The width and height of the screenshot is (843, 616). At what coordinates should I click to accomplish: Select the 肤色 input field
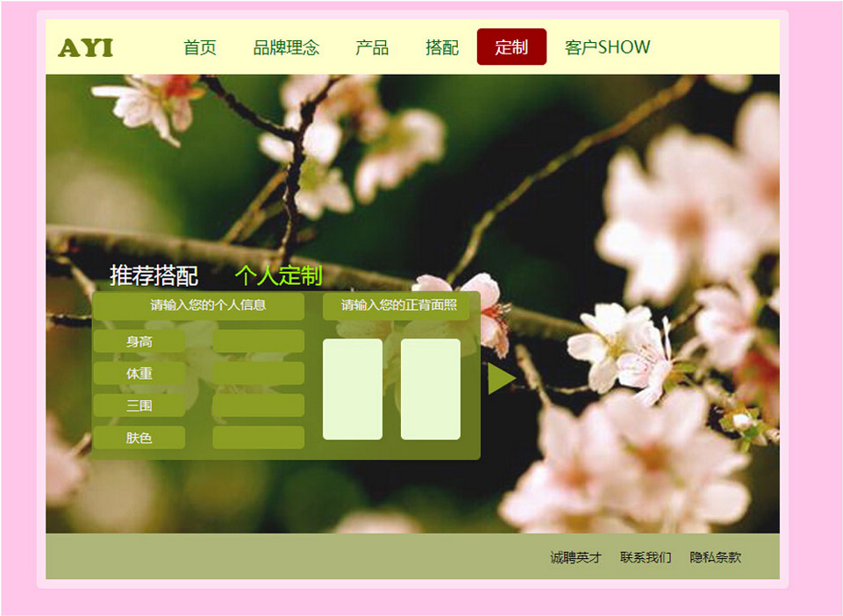click(258, 438)
